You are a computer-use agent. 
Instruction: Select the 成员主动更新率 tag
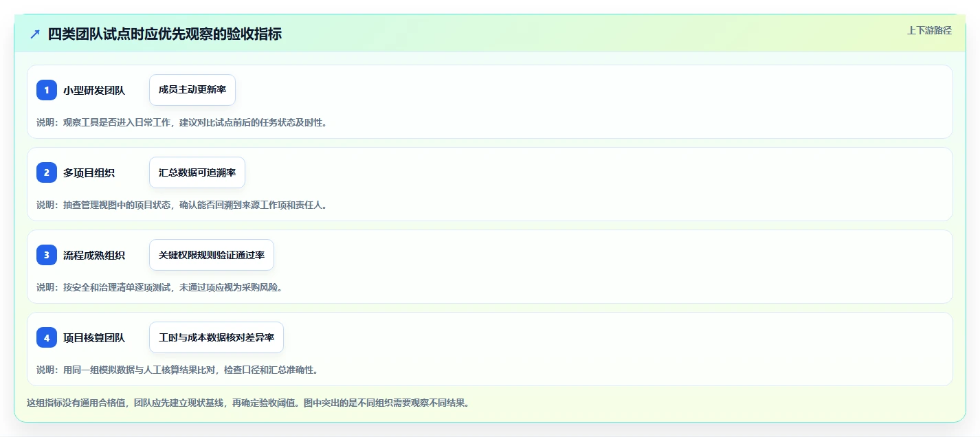192,90
